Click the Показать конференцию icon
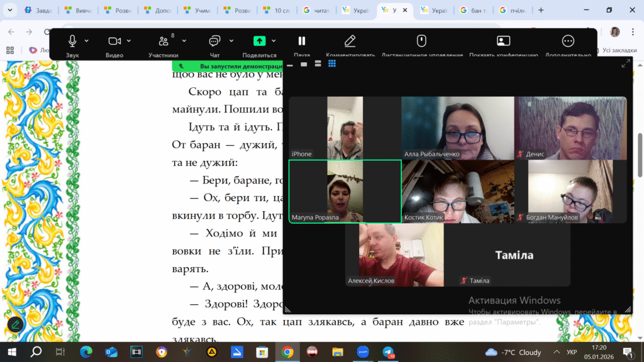The height and width of the screenshot is (362, 644). pyautogui.click(x=503, y=41)
